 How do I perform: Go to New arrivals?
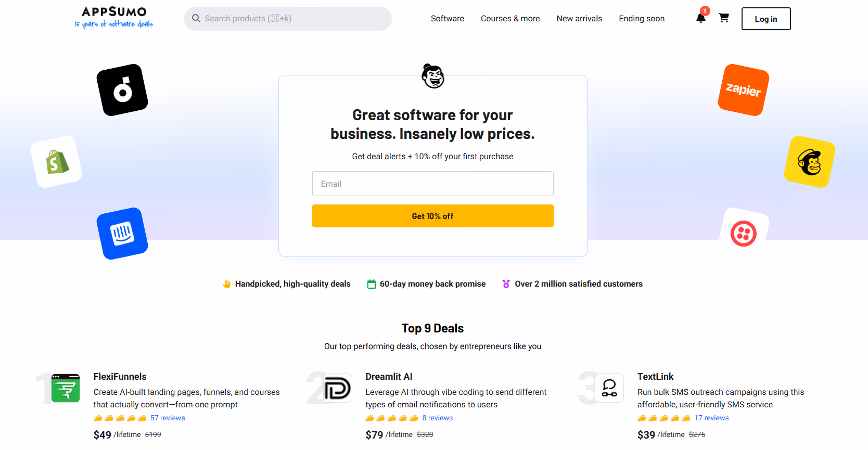579,19
